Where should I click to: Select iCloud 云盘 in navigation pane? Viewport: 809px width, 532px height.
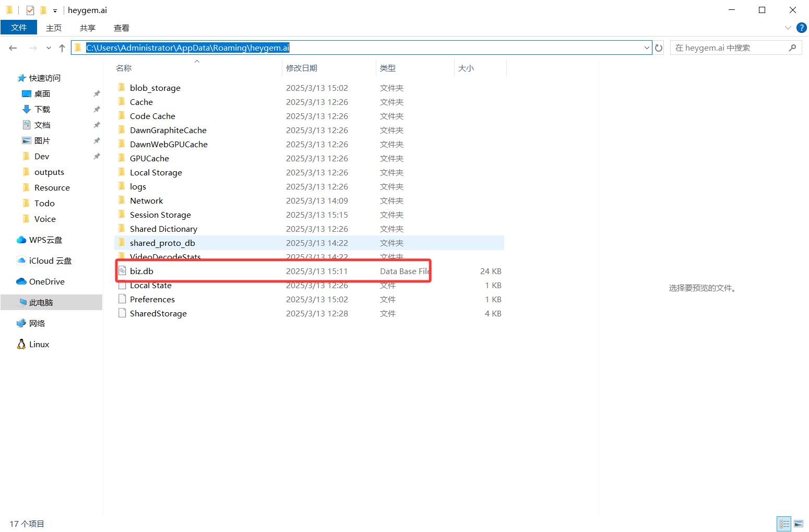click(x=50, y=261)
